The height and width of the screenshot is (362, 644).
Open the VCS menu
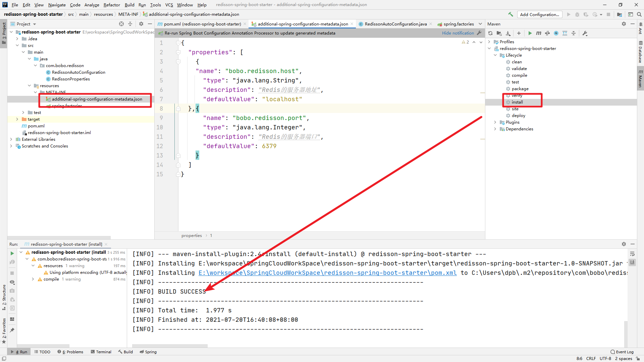(169, 5)
